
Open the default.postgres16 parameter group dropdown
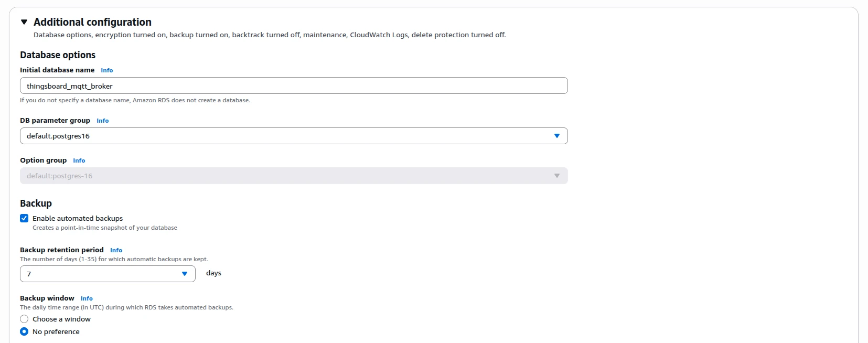[294, 136]
